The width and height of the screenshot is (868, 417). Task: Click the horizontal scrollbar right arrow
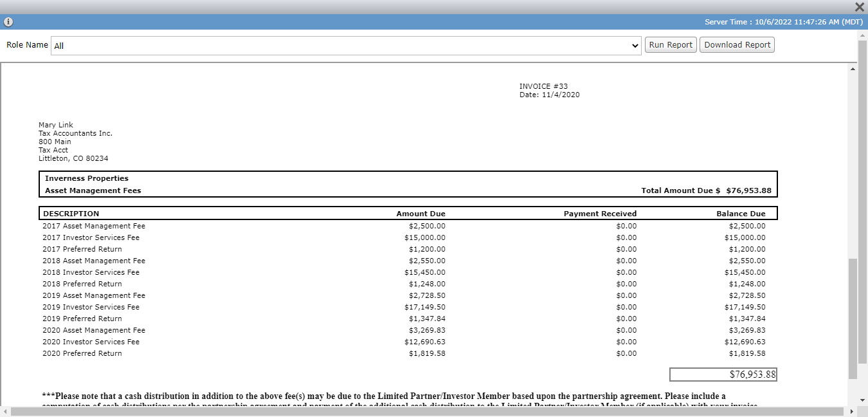click(x=852, y=411)
